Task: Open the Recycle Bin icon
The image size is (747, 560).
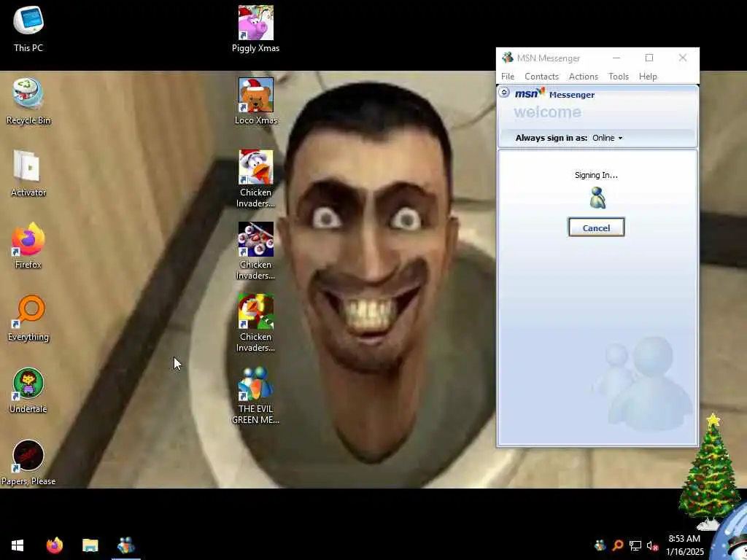Action: click(x=28, y=101)
